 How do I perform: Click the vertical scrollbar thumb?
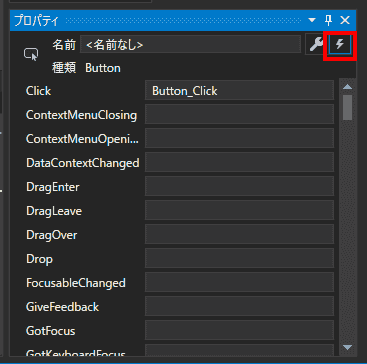pos(348,107)
